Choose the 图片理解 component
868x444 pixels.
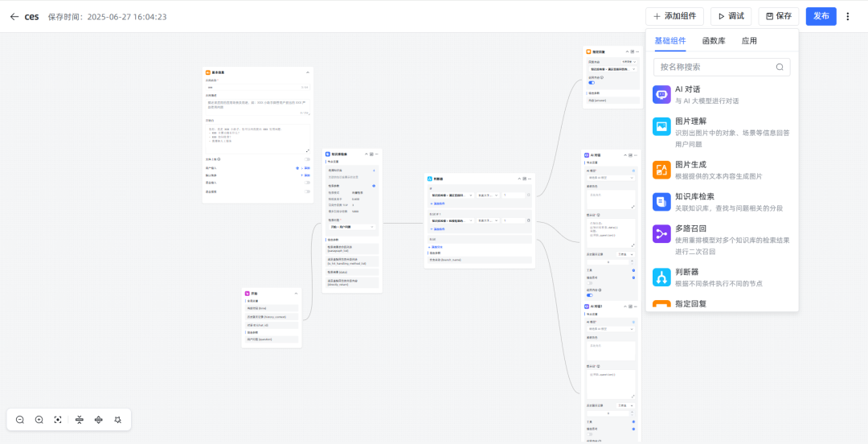click(x=690, y=121)
